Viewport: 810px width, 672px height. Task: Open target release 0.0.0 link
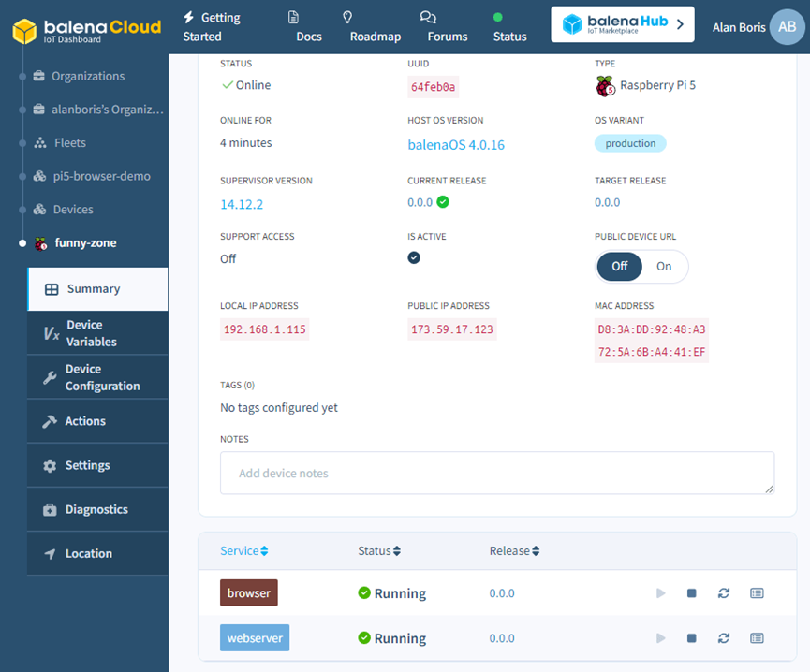coord(607,202)
